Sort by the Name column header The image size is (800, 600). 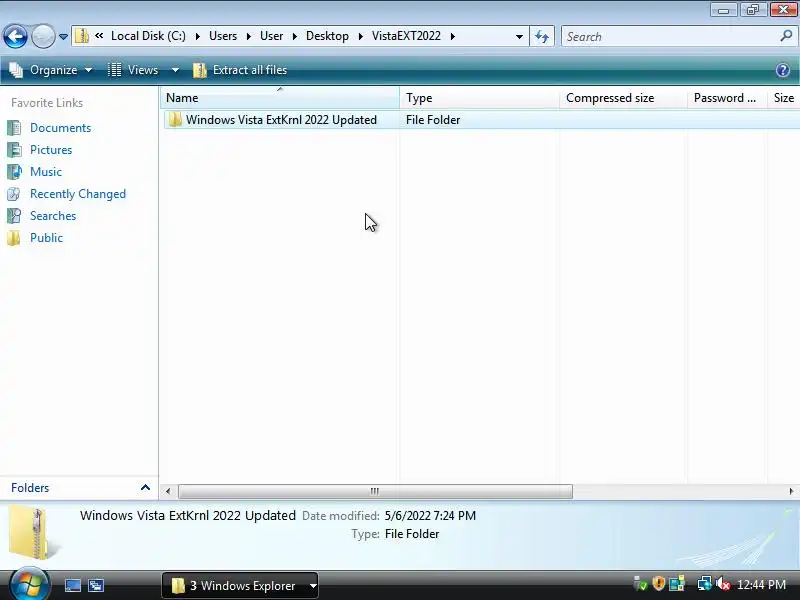coord(280,97)
